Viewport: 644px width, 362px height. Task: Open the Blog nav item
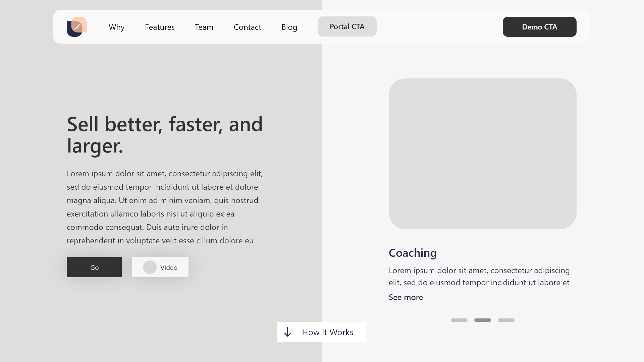click(x=289, y=27)
